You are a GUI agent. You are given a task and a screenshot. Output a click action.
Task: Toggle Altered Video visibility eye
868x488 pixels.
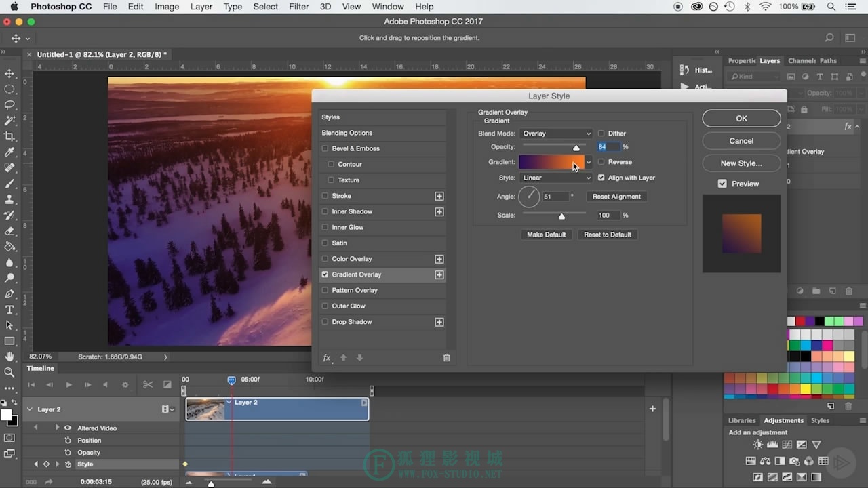pos(68,428)
